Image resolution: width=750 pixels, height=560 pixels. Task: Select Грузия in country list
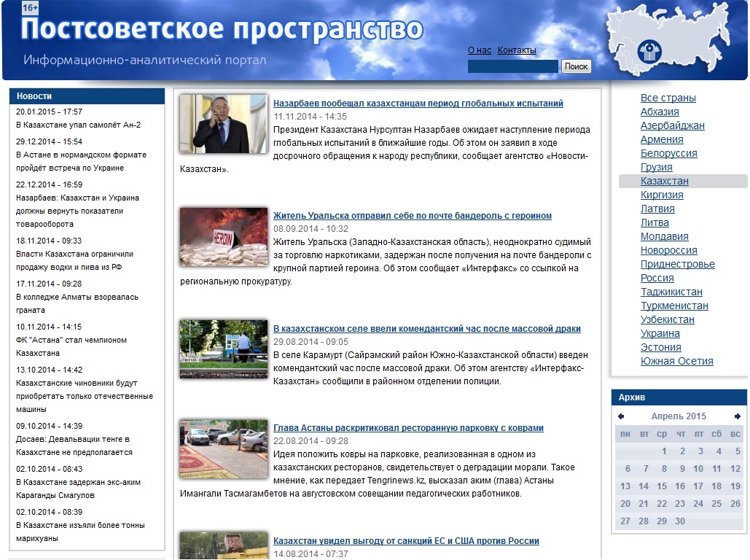coord(656,168)
